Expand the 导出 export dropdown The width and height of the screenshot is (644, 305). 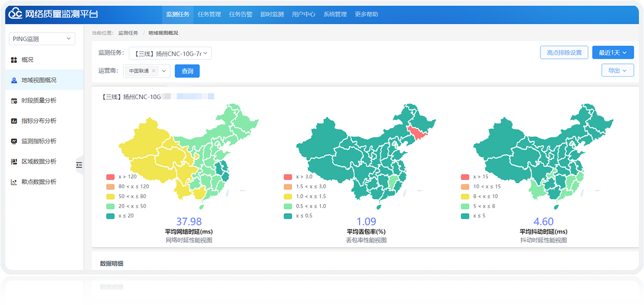pyautogui.click(x=617, y=71)
